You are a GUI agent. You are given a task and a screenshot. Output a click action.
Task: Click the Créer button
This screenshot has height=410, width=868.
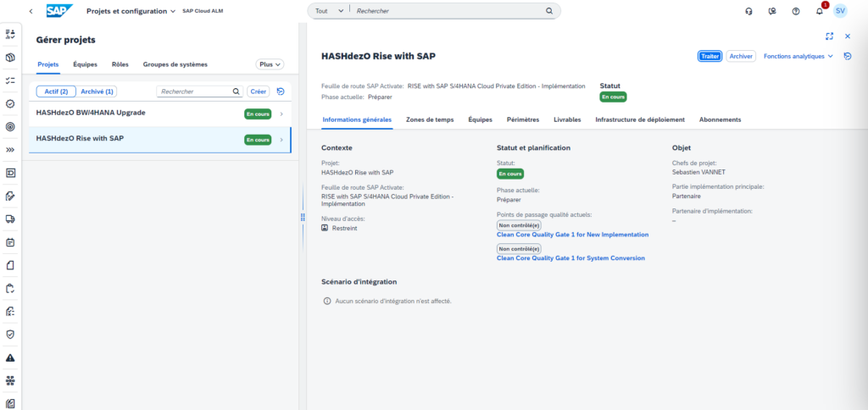[x=259, y=91]
